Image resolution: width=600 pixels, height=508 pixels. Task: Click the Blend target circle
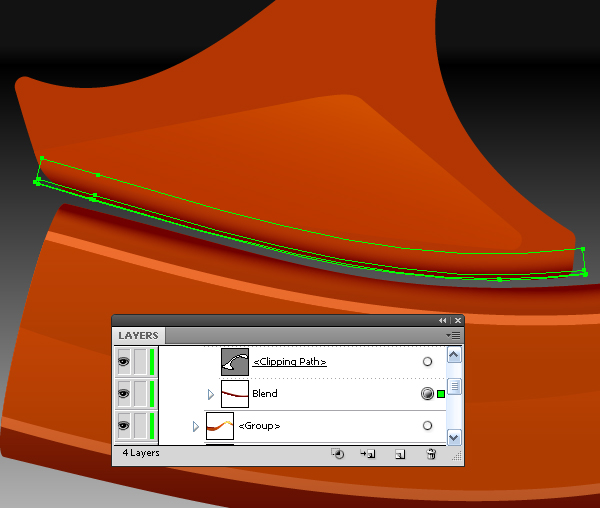pos(427,394)
